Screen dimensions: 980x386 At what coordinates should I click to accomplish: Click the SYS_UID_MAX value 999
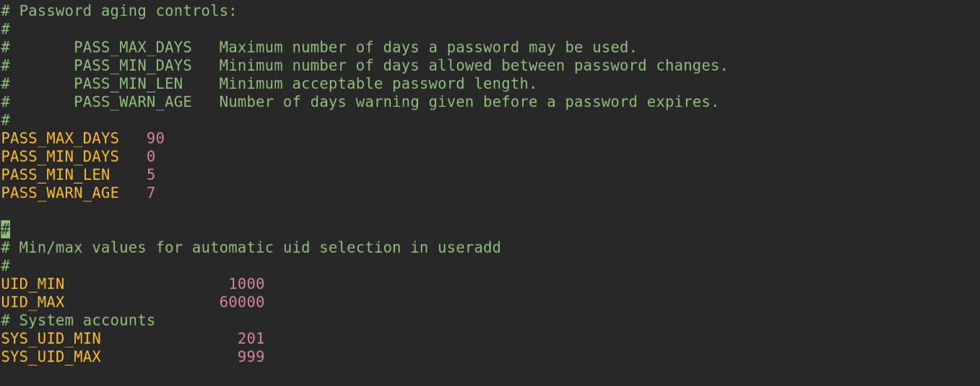pyautogui.click(x=251, y=356)
